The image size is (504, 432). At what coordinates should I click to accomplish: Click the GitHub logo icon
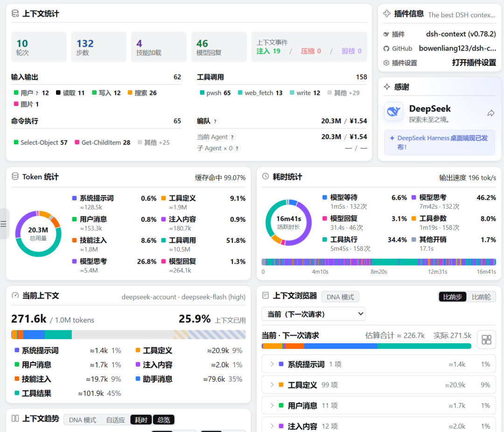point(386,49)
